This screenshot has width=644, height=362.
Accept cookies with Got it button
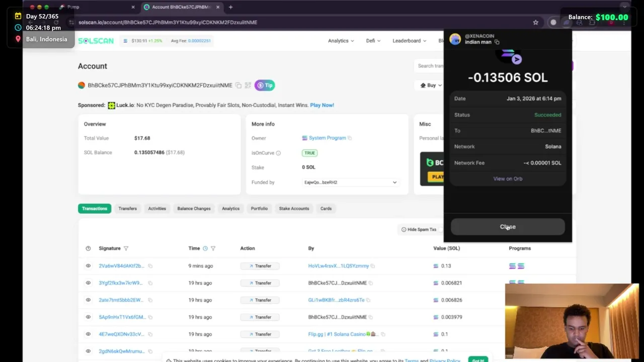pos(478,360)
